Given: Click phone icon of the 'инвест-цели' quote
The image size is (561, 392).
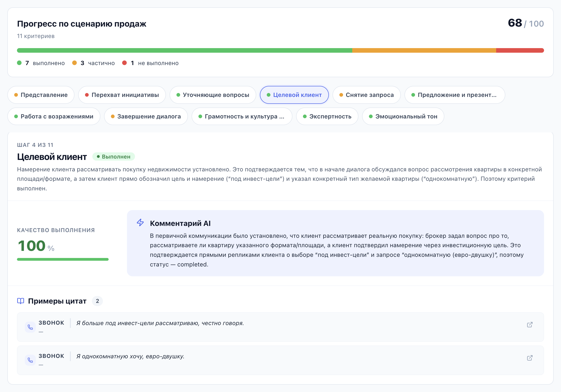Looking at the screenshot, I should 30,327.
